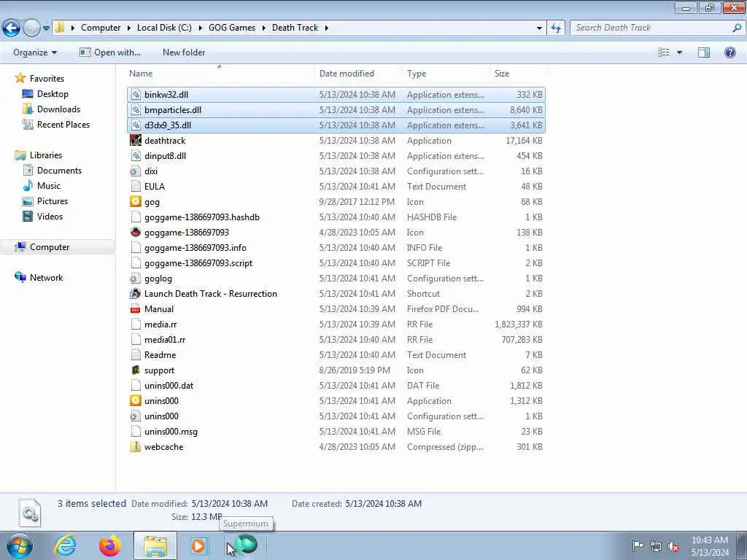Select the deathtrack application icon

[136, 141]
